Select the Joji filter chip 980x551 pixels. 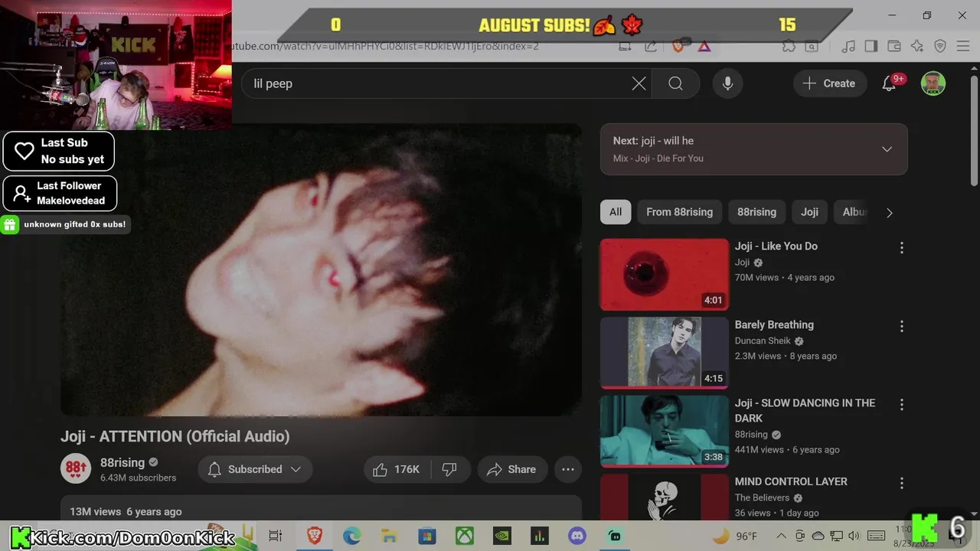coord(809,212)
